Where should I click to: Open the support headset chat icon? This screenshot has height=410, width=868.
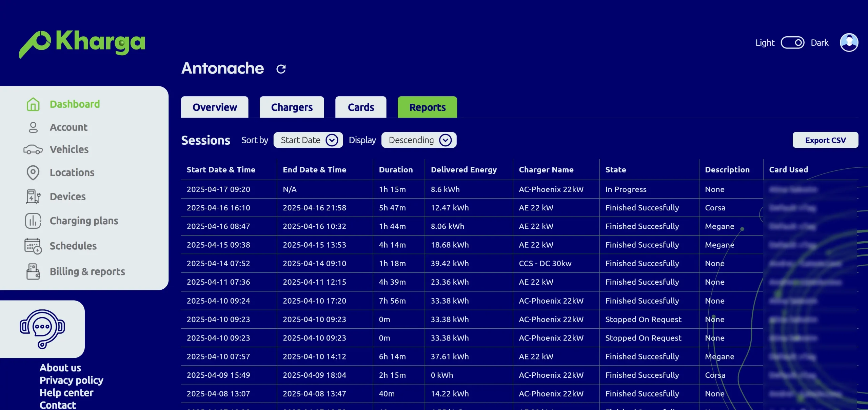click(x=42, y=329)
